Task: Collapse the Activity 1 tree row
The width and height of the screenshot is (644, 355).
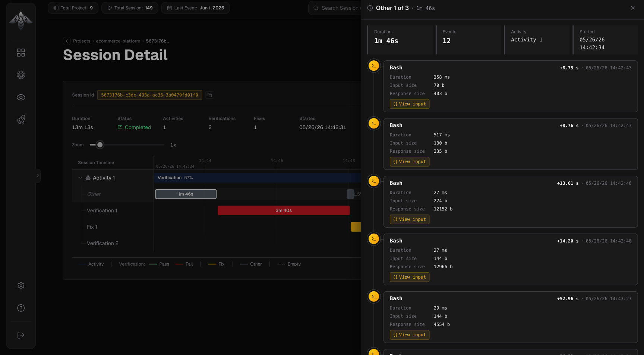Action: [x=80, y=178]
